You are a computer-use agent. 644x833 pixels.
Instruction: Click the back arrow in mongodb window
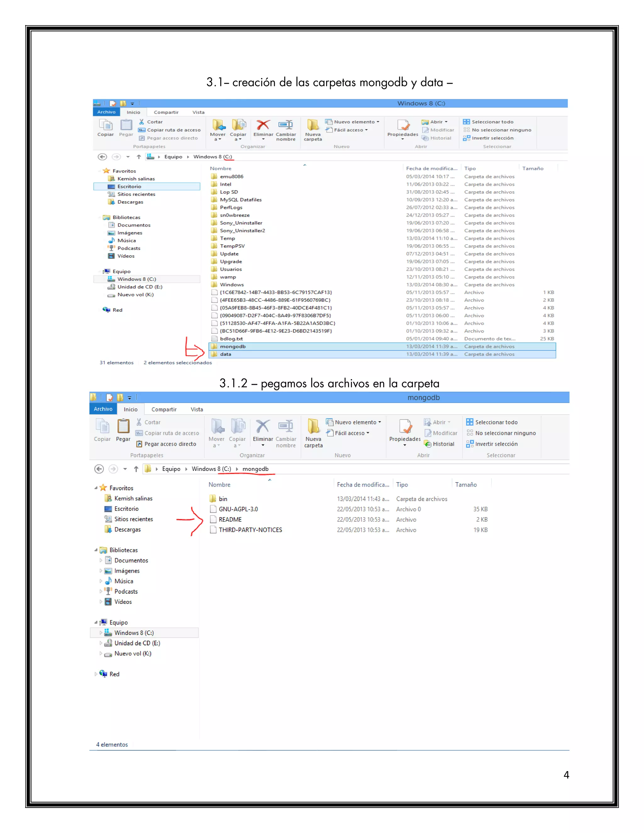pyautogui.click(x=99, y=469)
